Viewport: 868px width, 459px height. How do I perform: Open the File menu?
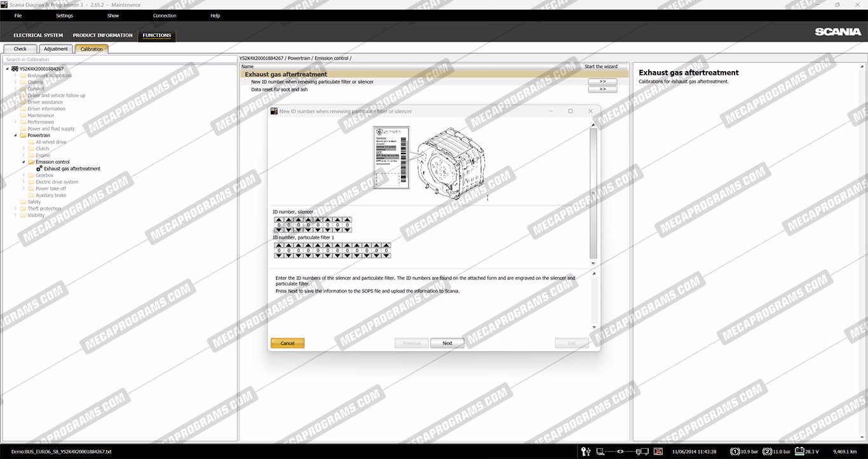point(18,15)
